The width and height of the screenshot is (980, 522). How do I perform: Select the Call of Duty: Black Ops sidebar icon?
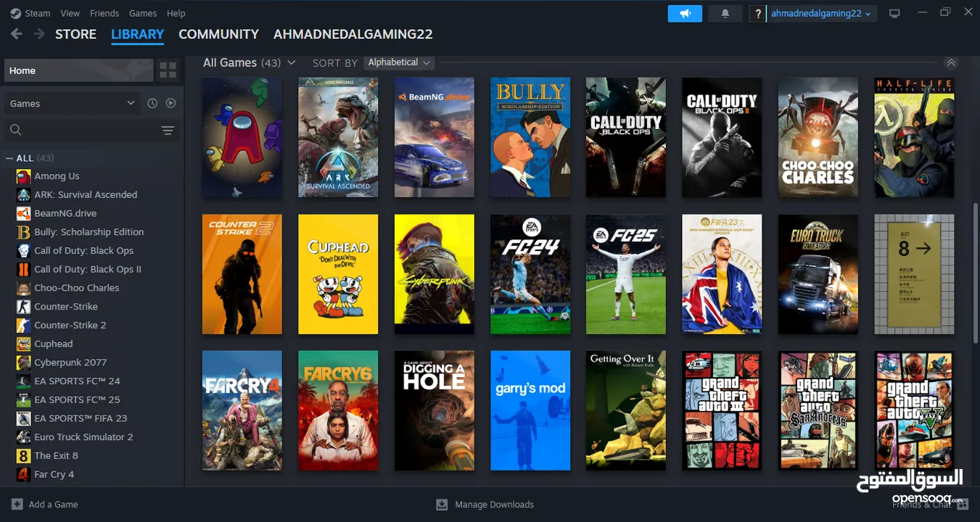pyautogui.click(x=23, y=251)
